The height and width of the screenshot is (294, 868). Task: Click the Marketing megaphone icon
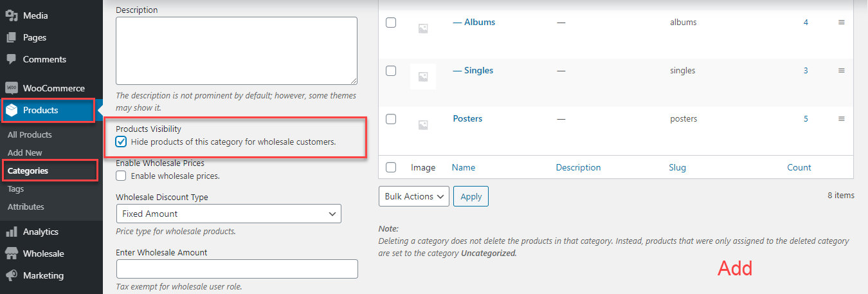(x=11, y=275)
